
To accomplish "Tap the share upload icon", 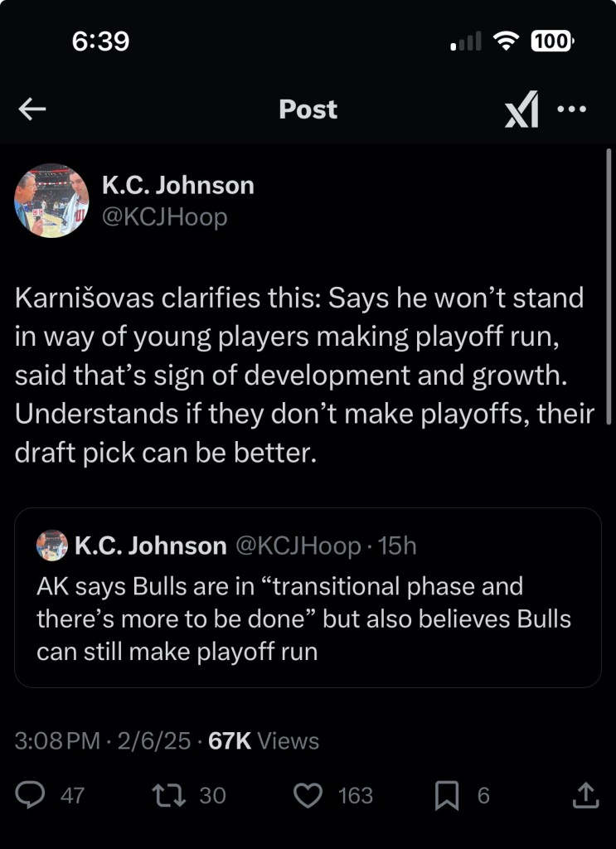I will coord(585,795).
